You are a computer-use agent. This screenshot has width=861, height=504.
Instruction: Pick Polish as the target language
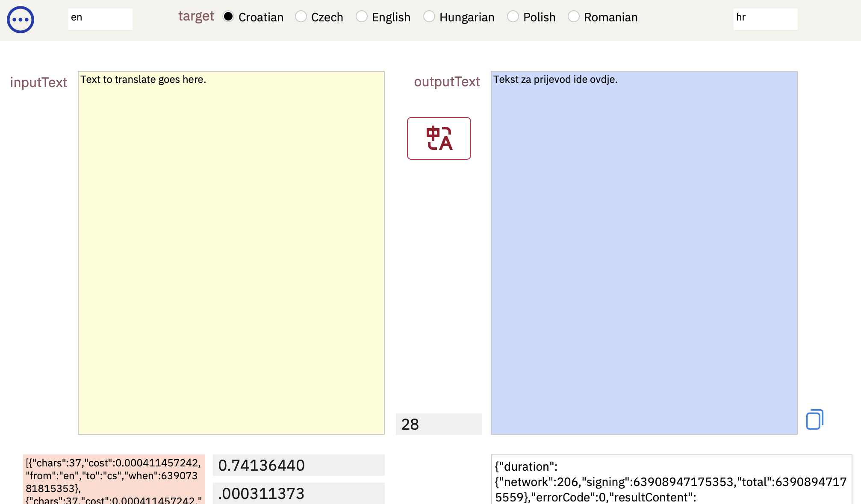(513, 17)
